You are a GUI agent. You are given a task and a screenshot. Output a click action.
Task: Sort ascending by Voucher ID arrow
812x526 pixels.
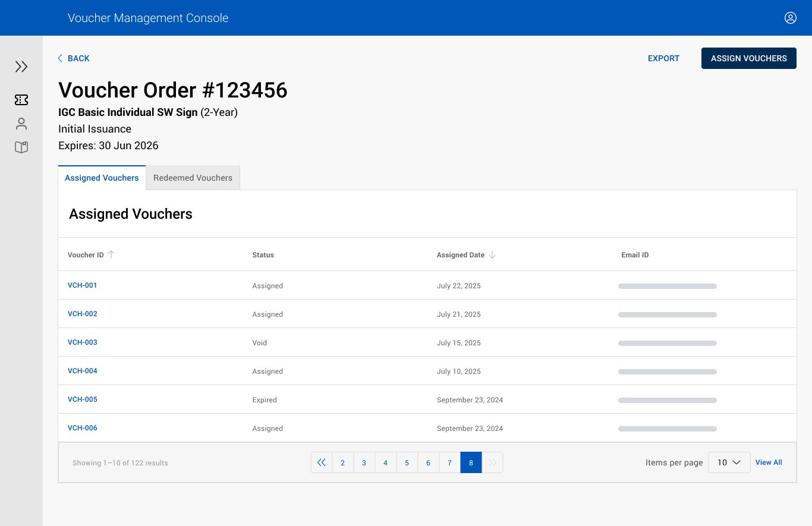[111, 254]
